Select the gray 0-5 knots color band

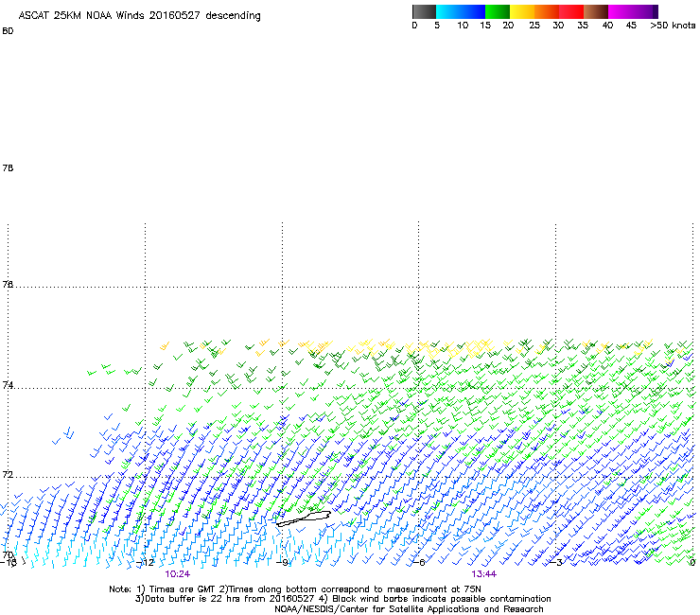tap(424, 11)
